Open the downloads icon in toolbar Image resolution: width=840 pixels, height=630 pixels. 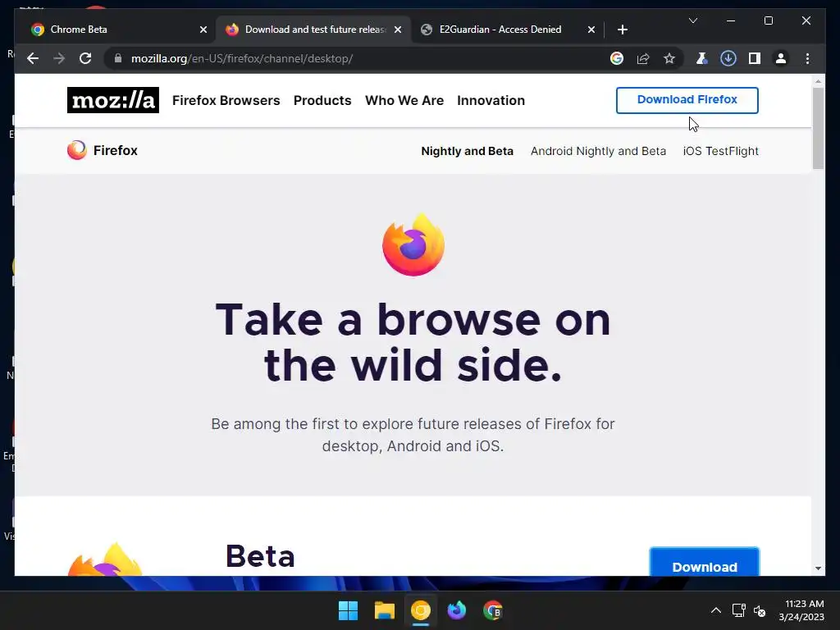728,58
